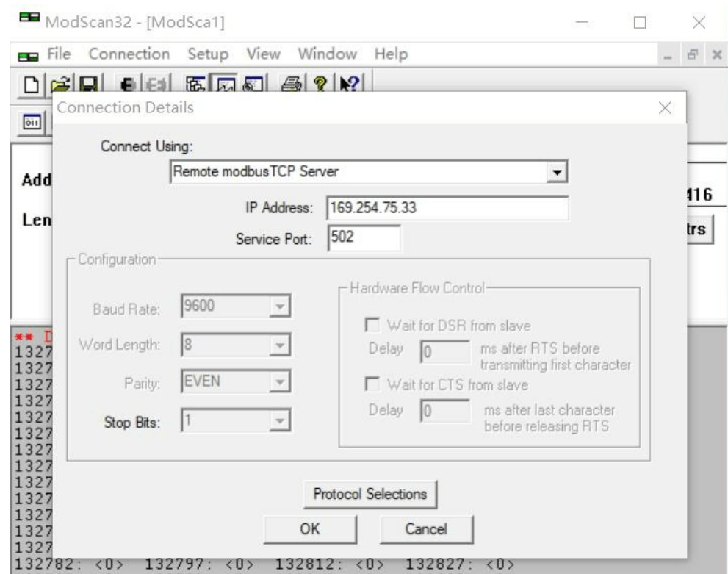Click the ModScan32 title bar app icon
Viewport: 728px width, 574px height.
click(x=29, y=17)
